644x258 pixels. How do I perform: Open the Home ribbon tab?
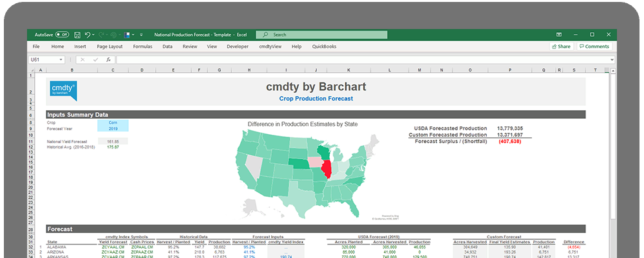57,46
